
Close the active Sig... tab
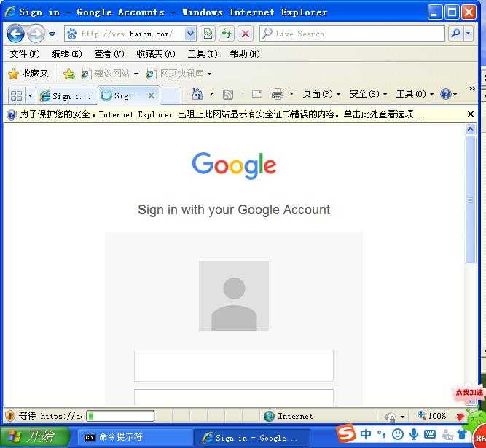[151, 95]
